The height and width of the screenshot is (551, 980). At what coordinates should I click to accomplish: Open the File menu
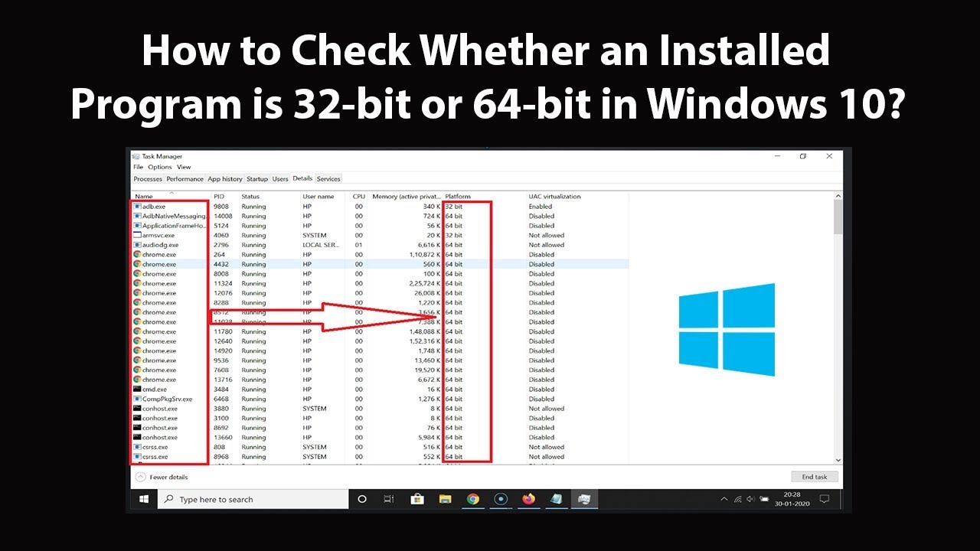coord(138,167)
